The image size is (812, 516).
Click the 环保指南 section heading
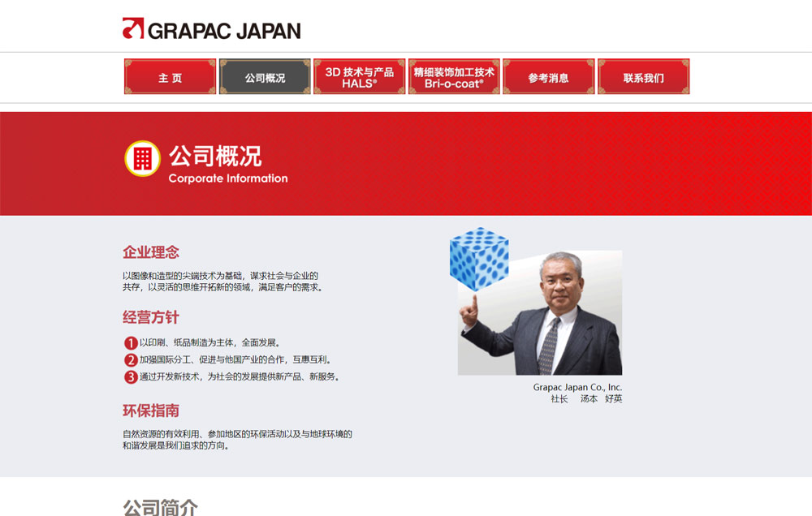click(151, 411)
